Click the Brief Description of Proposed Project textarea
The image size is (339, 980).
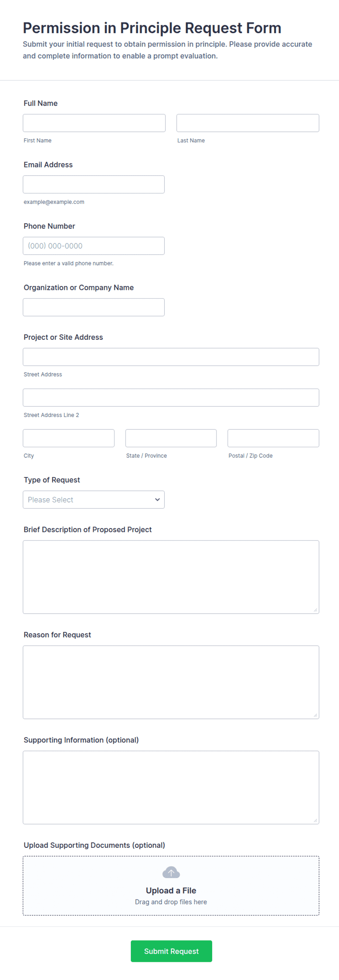[x=171, y=577]
